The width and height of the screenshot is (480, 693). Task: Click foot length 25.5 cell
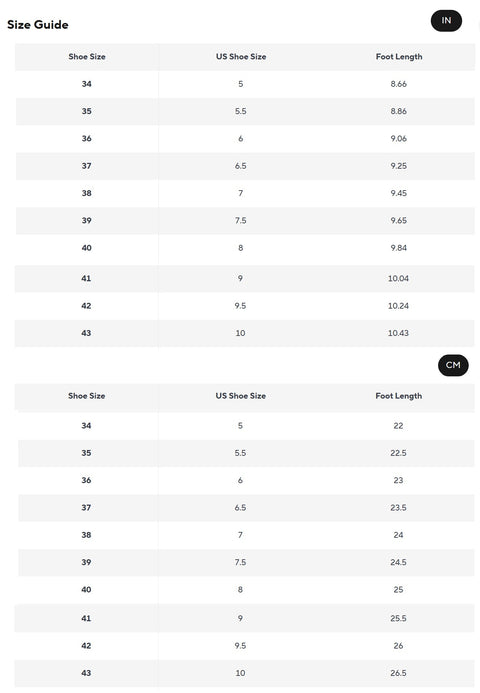pyautogui.click(x=398, y=618)
